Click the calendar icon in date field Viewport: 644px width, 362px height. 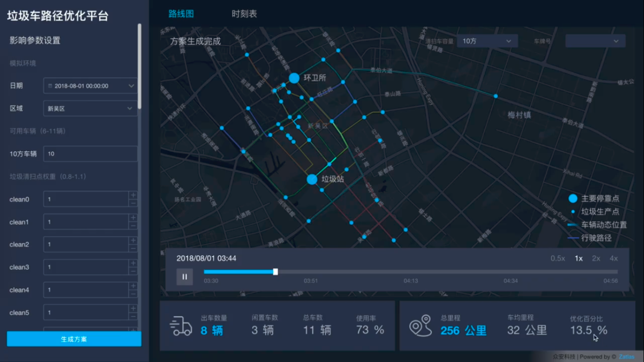click(50, 86)
